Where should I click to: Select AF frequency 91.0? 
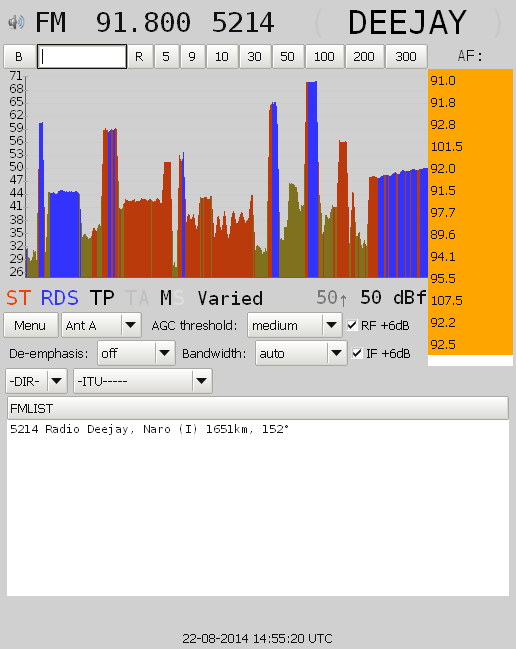click(470, 81)
